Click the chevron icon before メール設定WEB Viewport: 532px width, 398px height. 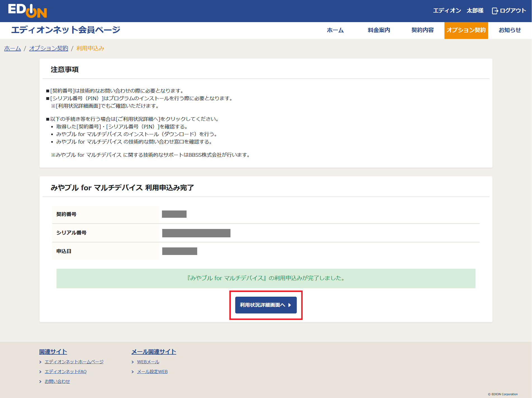(x=133, y=371)
